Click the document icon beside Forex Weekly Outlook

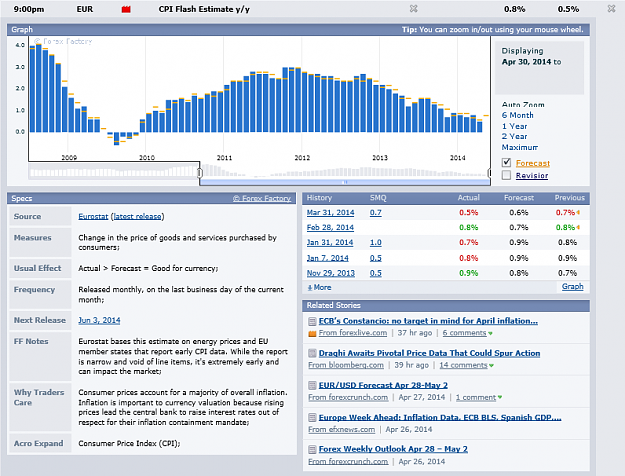point(312,449)
